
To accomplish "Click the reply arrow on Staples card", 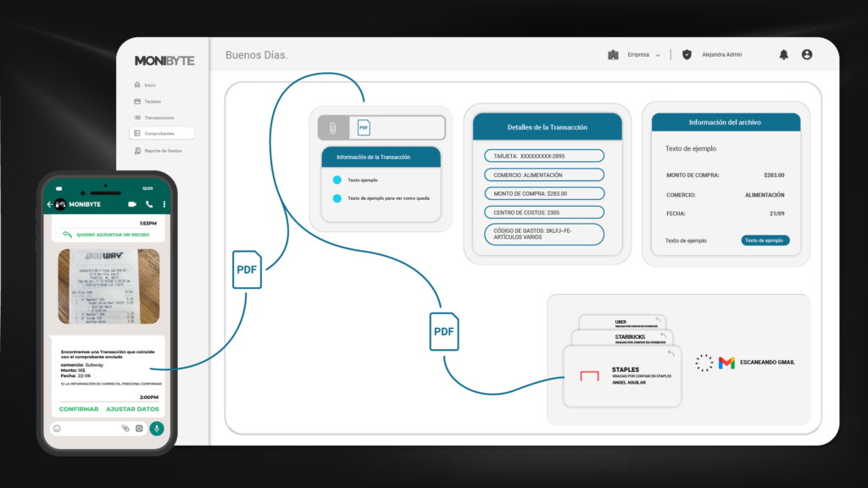I will (x=670, y=353).
